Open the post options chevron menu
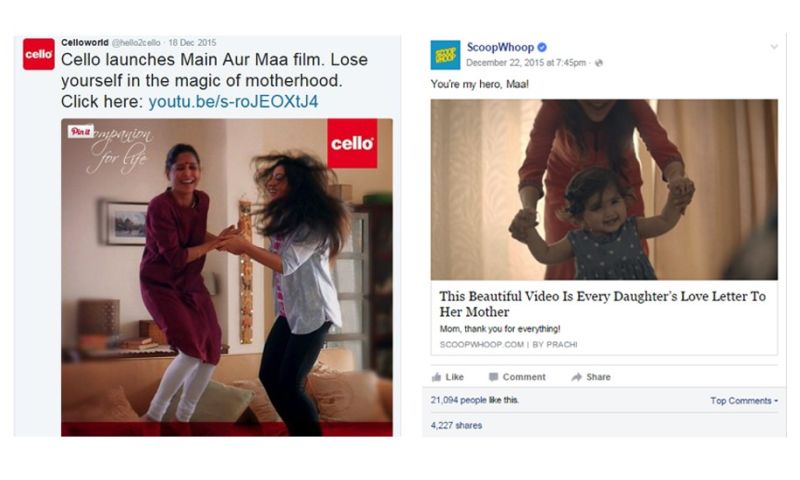 point(774,47)
